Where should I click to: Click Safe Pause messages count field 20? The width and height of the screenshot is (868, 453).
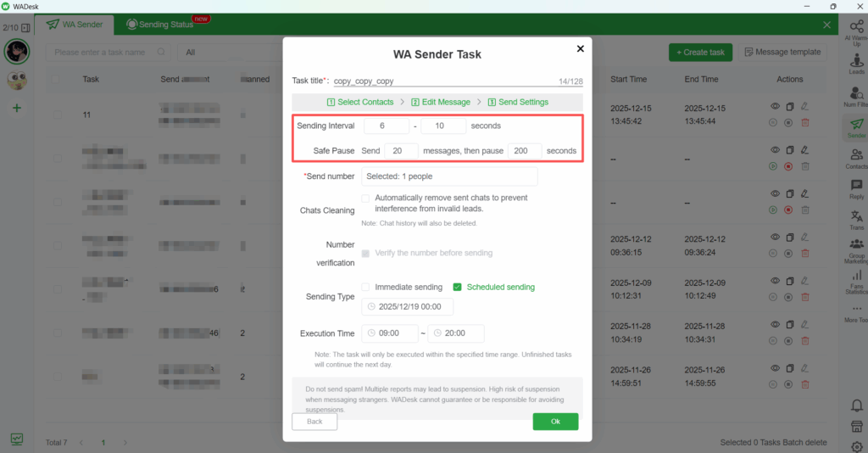(x=401, y=151)
